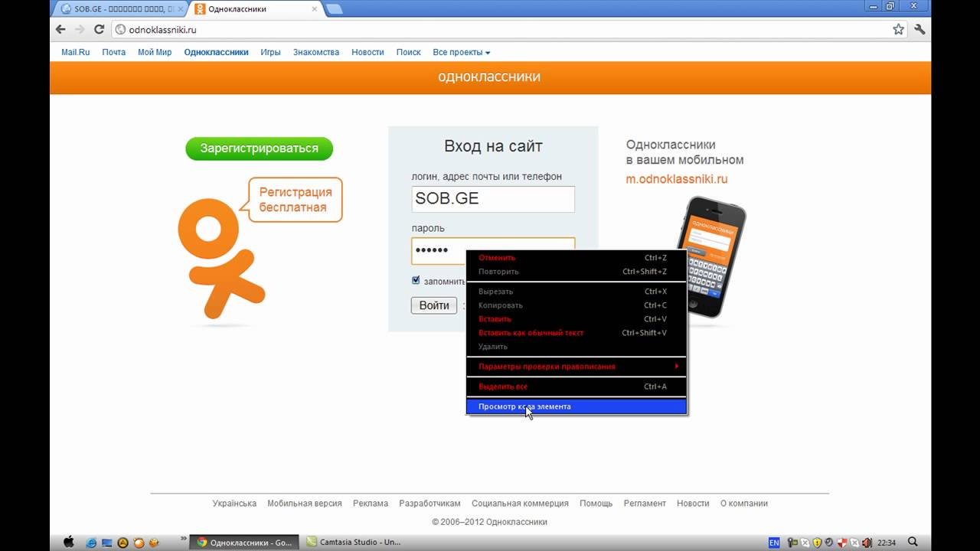The image size is (980, 551).
Task: Open Новости link in top bar
Action: pos(367,52)
